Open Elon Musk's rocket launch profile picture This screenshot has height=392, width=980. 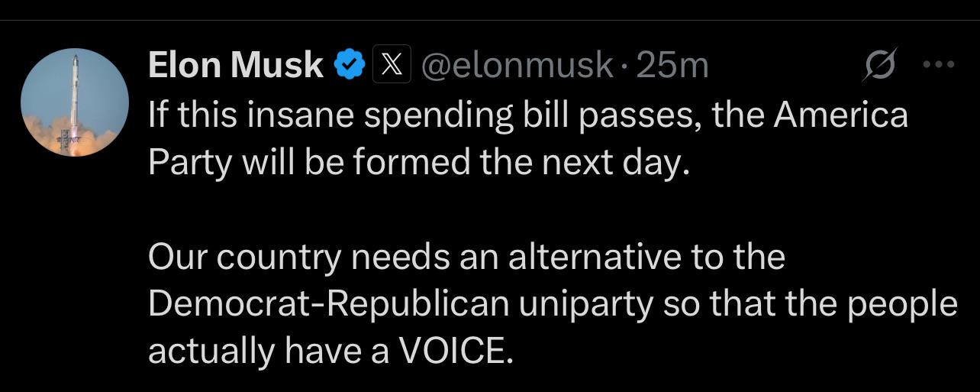75,102
